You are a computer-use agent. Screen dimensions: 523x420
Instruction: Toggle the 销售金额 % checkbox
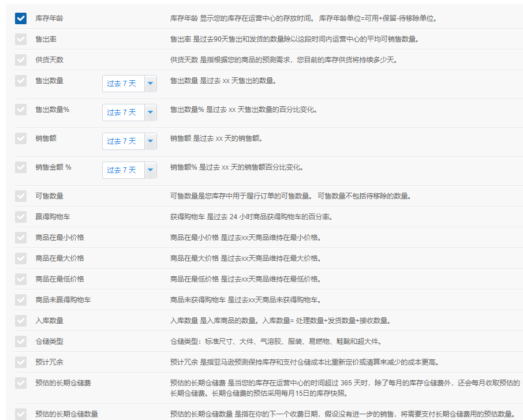coord(21,167)
